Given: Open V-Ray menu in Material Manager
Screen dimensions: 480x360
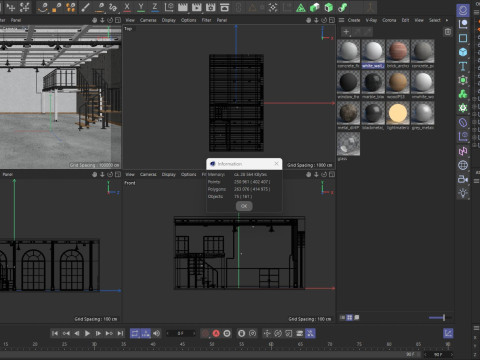Looking at the screenshot, I should click(x=371, y=20).
